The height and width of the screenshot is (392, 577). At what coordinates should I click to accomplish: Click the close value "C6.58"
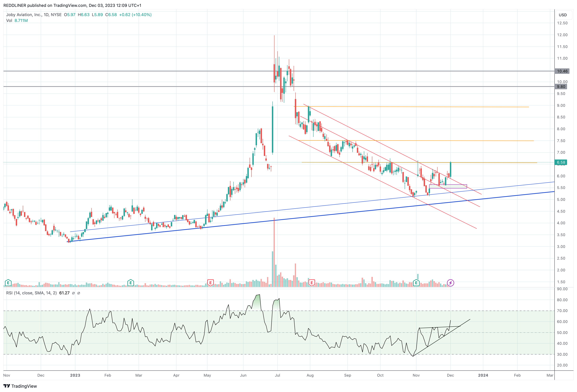pos(111,15)
